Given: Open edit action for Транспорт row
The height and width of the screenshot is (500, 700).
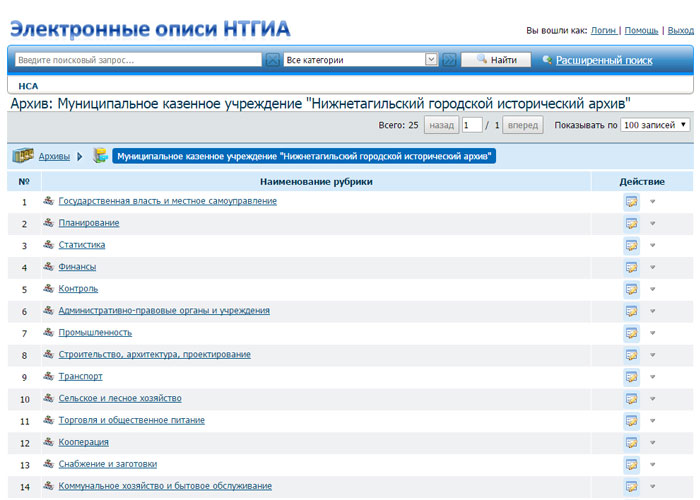Looking at the screenshot, I should pos(631,377).
